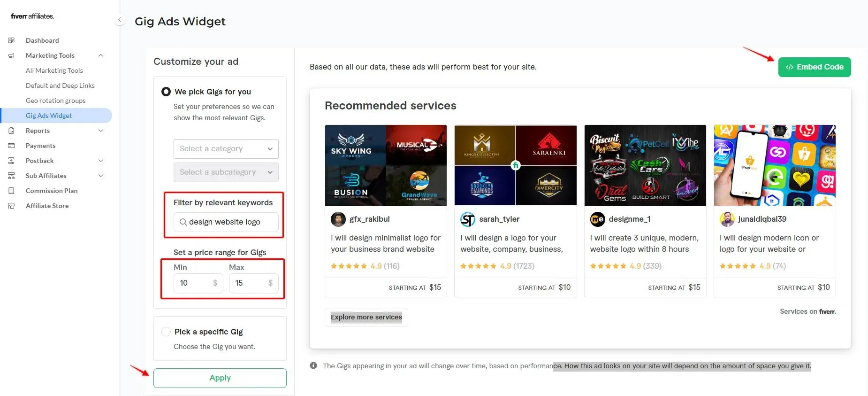Click the Postback sidebar icon
The width and height of the screenshot is (868, 396).
click(x=12, y=161)
